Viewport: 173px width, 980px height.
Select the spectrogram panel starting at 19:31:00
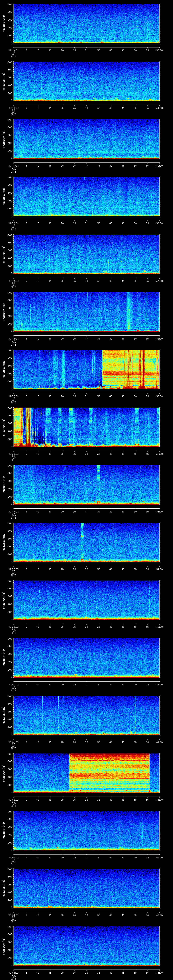coord(87,139)
